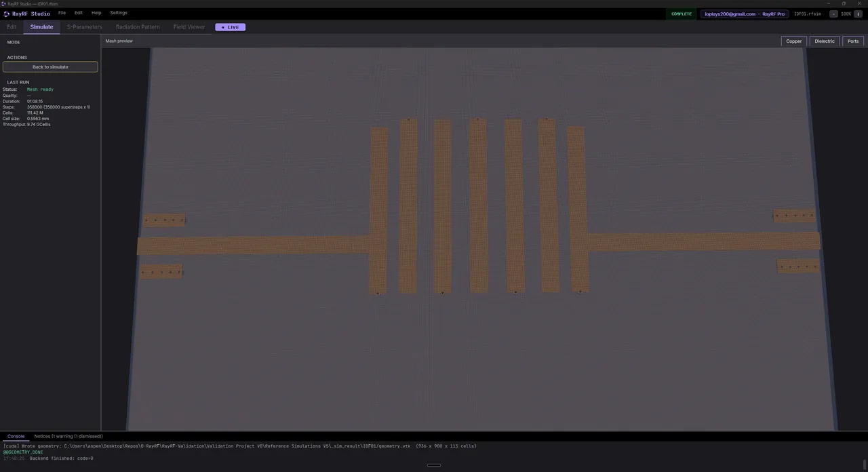Click the lower-right via pad strip in mesh

[798, 267]
